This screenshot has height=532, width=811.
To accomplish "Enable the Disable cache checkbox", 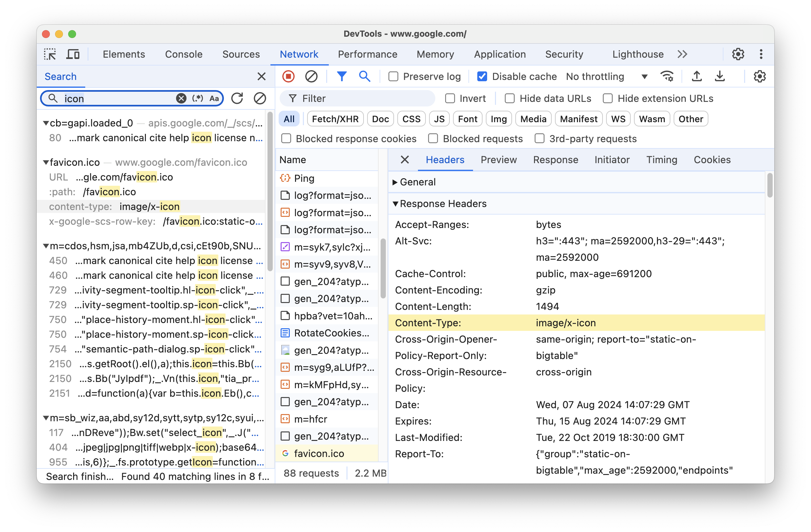I will [x=483, y=76].
